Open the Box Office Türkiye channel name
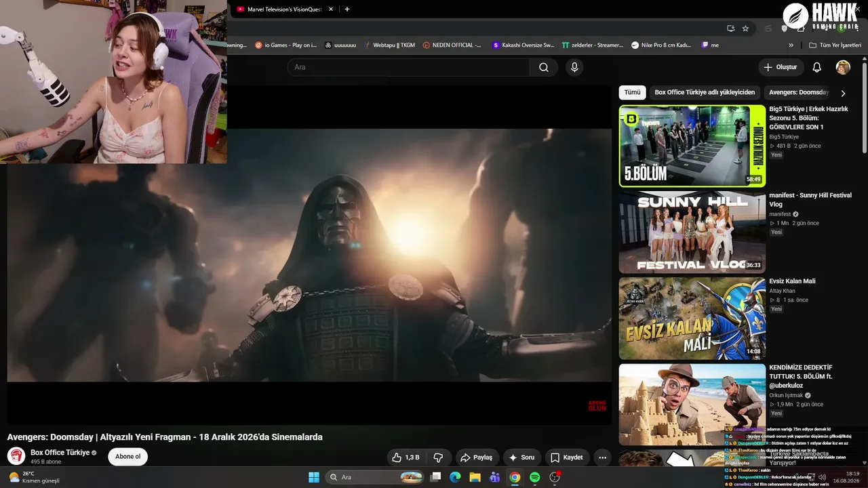Viewport: 868px width, 488px height. click(60, 453)
